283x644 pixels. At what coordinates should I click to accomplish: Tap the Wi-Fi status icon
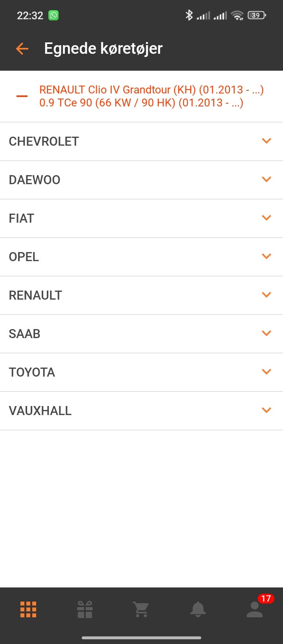[237, 15]
